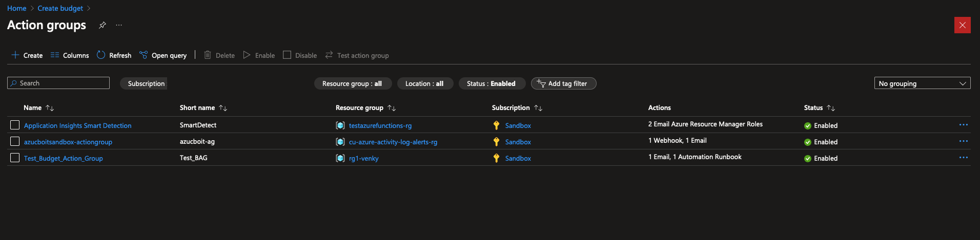Click the Actions column header

(660, 107)
